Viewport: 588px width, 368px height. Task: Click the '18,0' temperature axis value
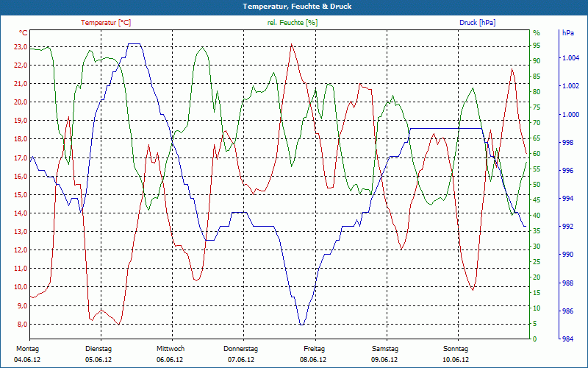pos(21,139)
